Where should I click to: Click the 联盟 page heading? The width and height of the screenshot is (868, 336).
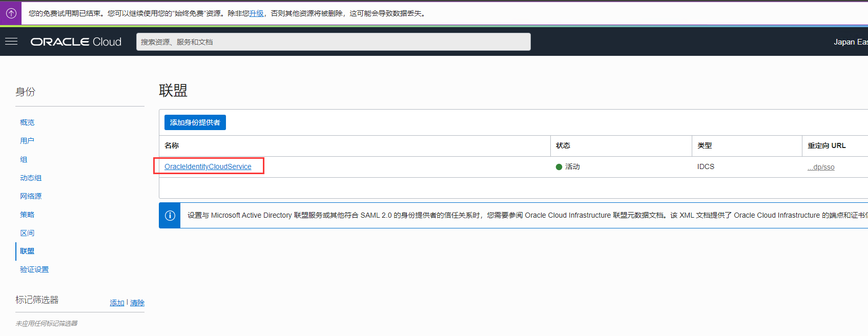pyautogui.click(x=173, y=91)
